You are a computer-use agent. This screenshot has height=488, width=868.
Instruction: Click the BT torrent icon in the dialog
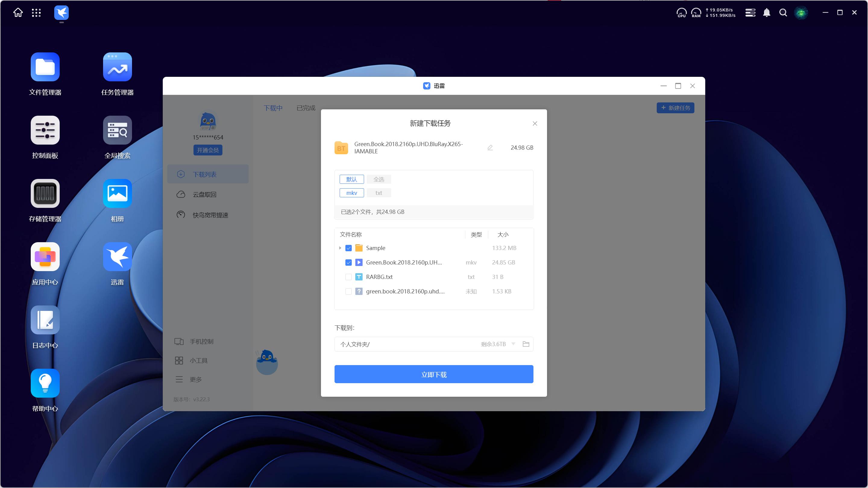coord(341,148)
